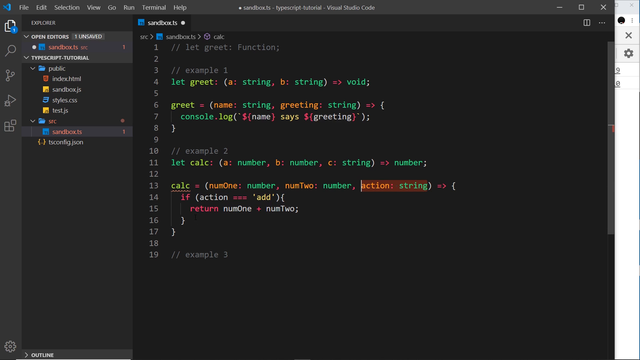The width and height of the screenshot is (640, 360).
Task: Open the Terminal menu
Action: (154, 7)
